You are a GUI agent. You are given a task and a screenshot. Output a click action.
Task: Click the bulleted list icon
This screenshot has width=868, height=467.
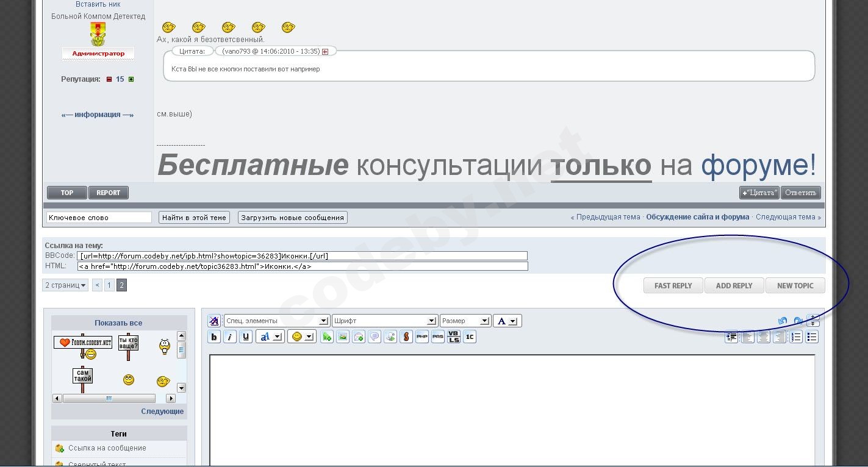[x=812, y=337]
